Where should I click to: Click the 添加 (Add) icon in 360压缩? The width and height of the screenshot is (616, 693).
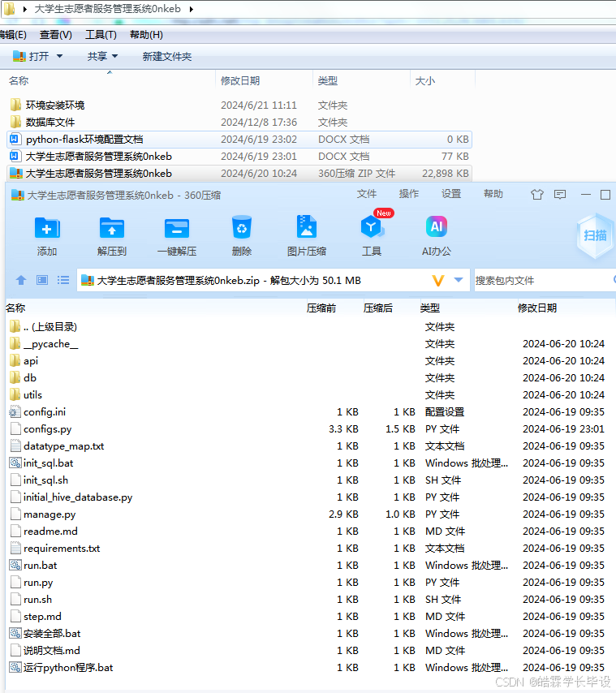(x=47, y=229)
